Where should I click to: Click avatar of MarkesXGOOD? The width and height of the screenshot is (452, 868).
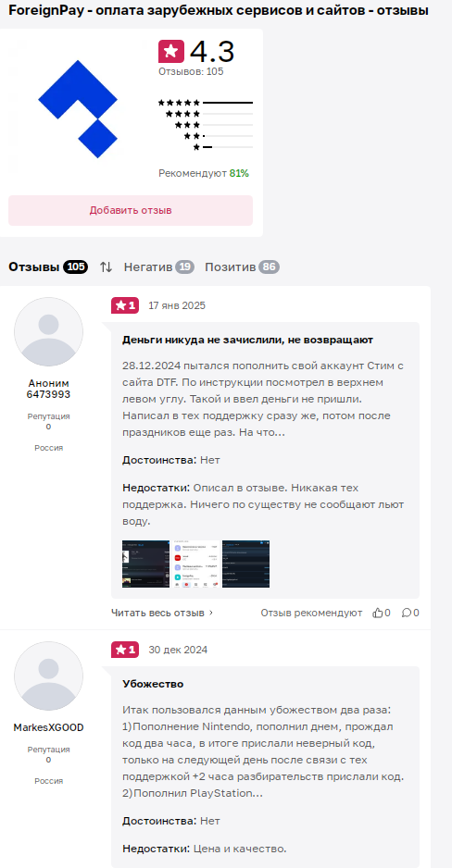click(49, 676)
